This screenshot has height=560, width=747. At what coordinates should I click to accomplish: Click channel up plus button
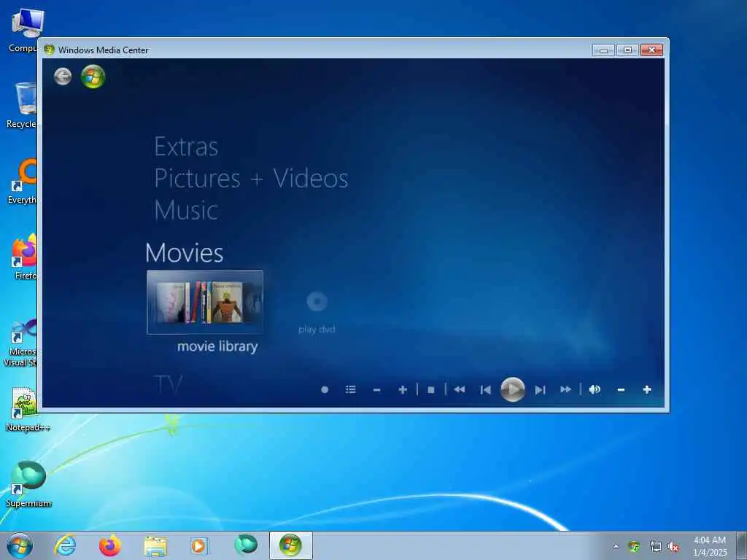click(x=403, y=389)
